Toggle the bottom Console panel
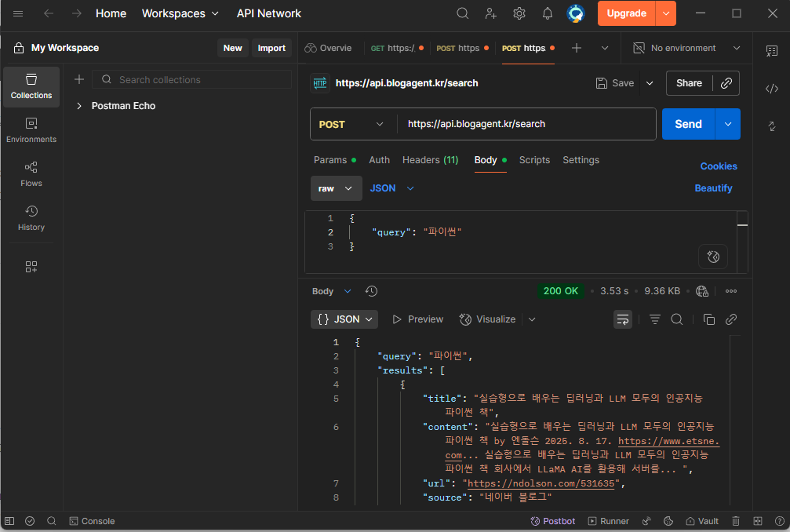The image size is (790, 532). (92, 521)
